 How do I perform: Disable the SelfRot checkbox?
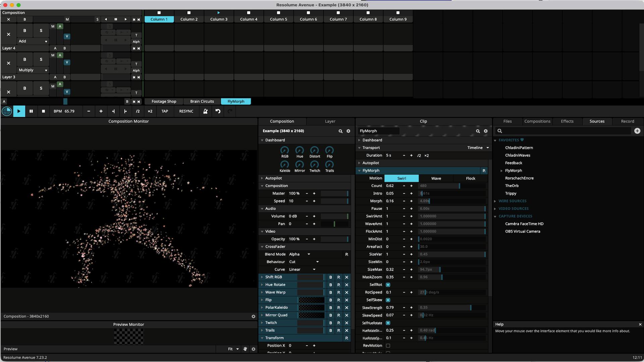(388, 285)
